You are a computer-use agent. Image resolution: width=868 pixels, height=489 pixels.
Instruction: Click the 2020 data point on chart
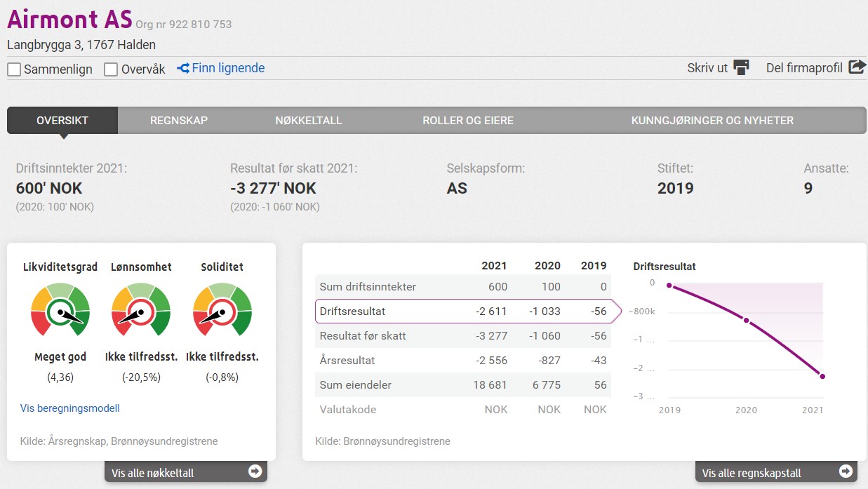(746, 321)
